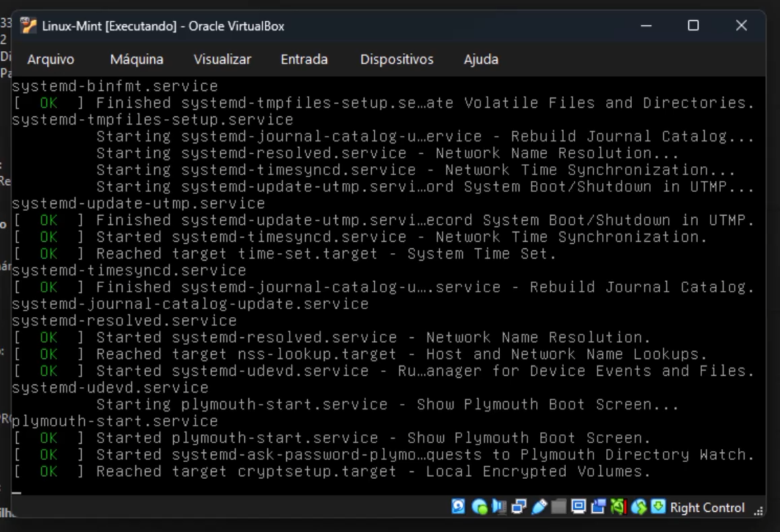The image size is (780, 532).
Task: Click the network adapters status icon
Action: coord(519,506)
